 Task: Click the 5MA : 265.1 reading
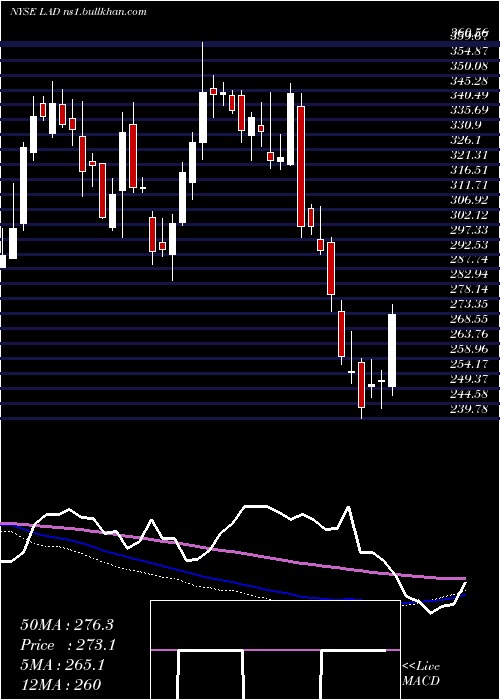(x=62, y=665)
